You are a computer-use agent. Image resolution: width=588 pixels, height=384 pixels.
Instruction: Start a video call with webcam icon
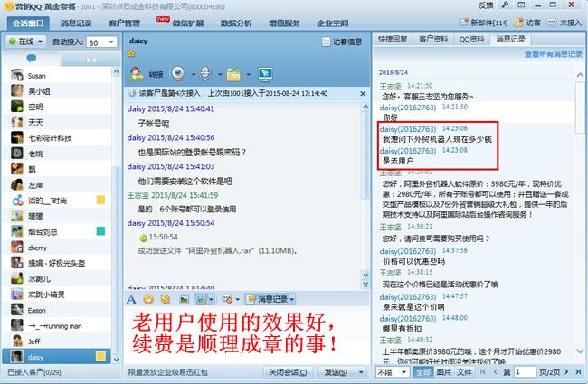pyautogui.click(x=178, y=74)
